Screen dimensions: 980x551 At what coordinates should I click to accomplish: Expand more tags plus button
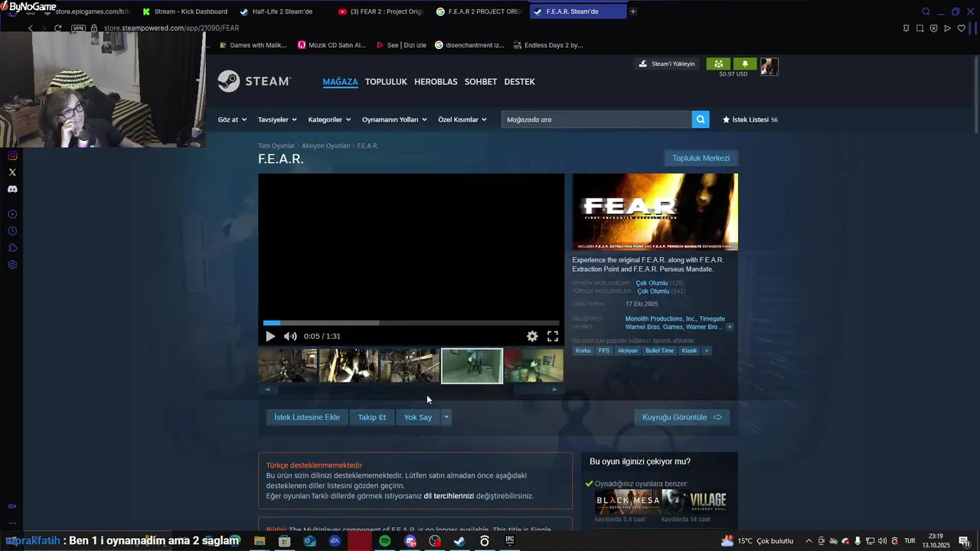coord(707,350)
